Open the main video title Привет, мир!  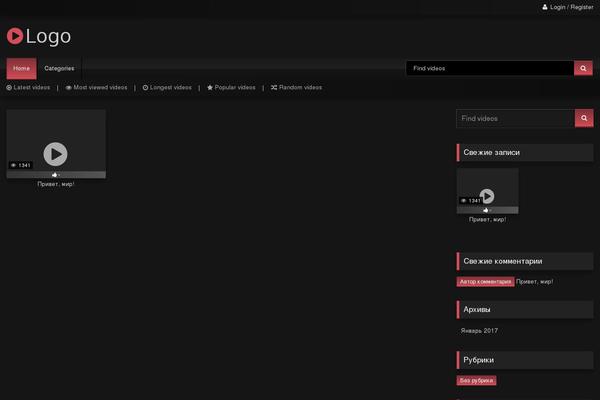click(56, 184)
